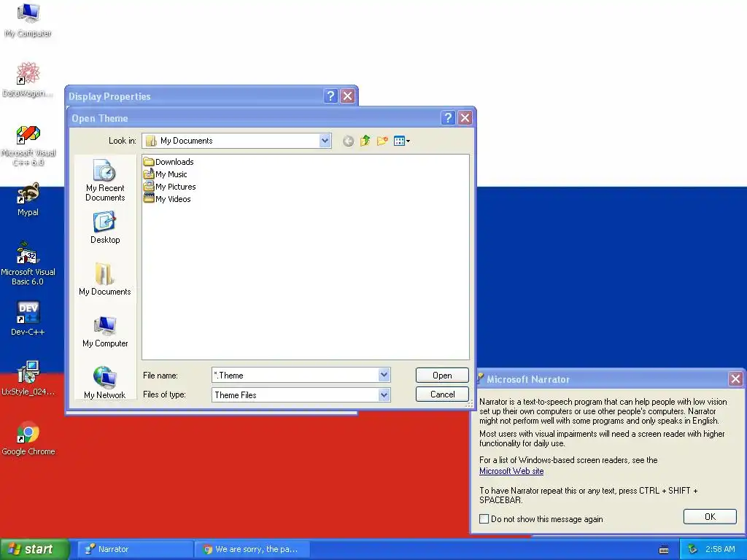Choose My Documents in the places bar
The width and height of the screenshot is (747, 560).
tap(105, 279)
